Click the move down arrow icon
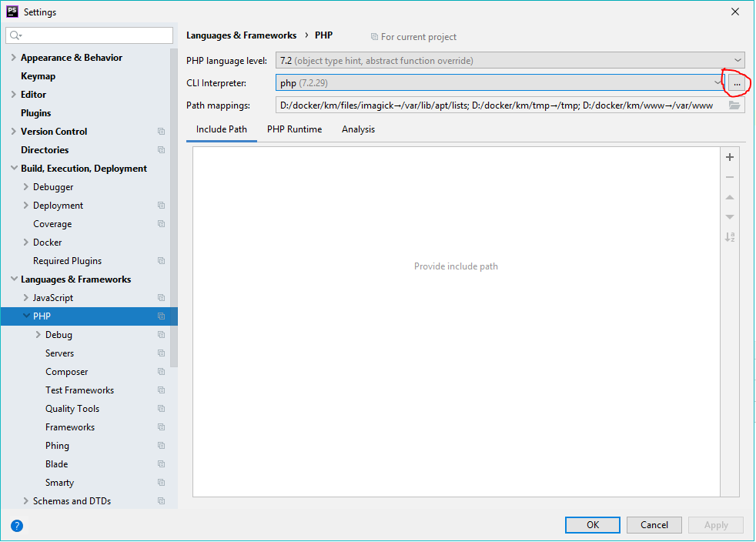The image size is (756, 542). click(730, 217)
